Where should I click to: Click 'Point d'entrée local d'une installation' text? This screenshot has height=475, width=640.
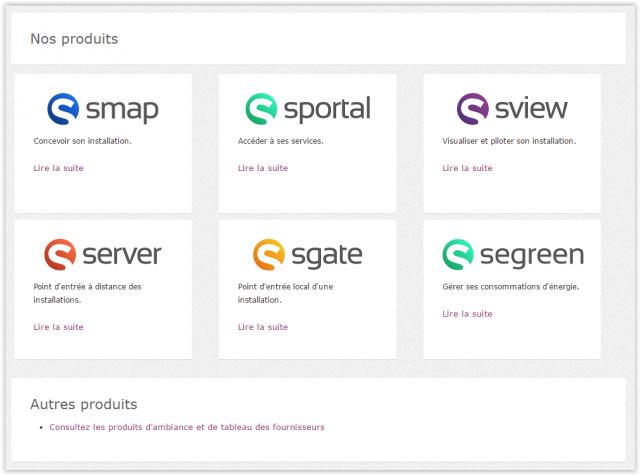[x=286, y=293]
